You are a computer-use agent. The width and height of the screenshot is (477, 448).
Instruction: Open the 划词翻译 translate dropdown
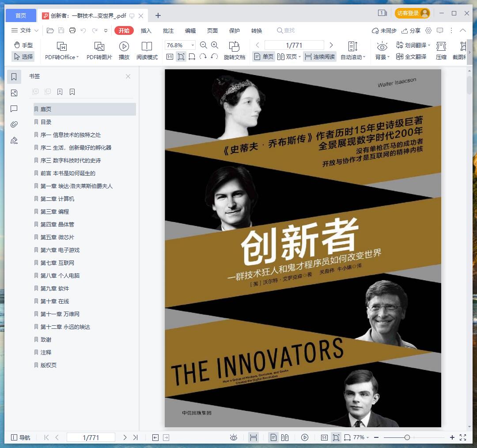pyautogui.click(x=413, y=45)
